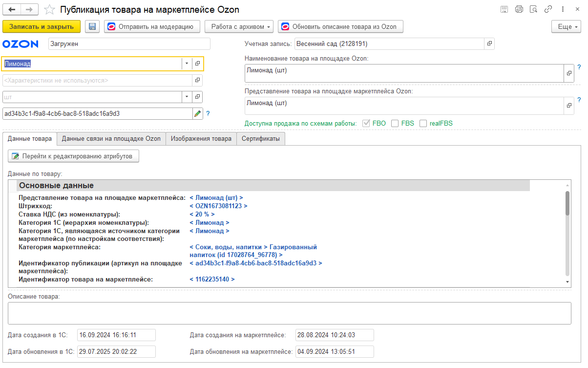Open the Сертификаты tab
Image resolution: width=588 pixels, height=368 pixels.
pos(260,139)
